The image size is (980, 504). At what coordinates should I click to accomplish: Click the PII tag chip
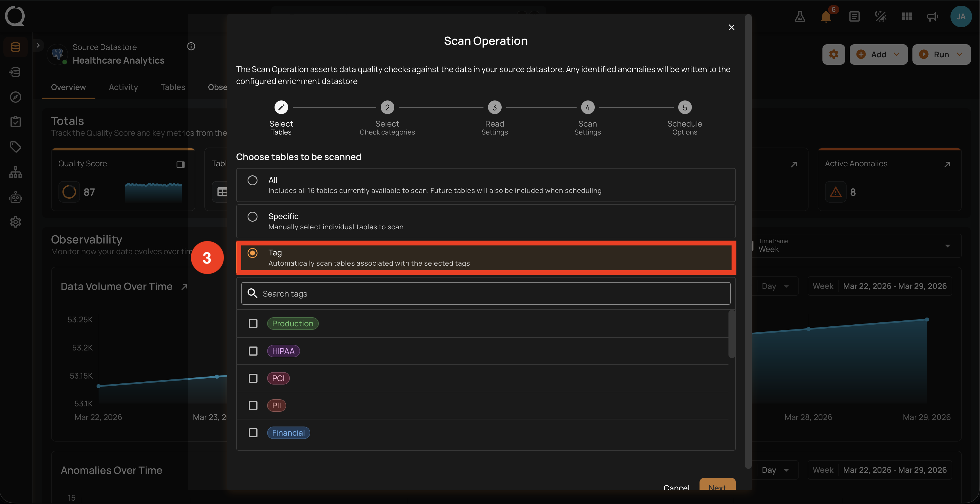point(277,406)
